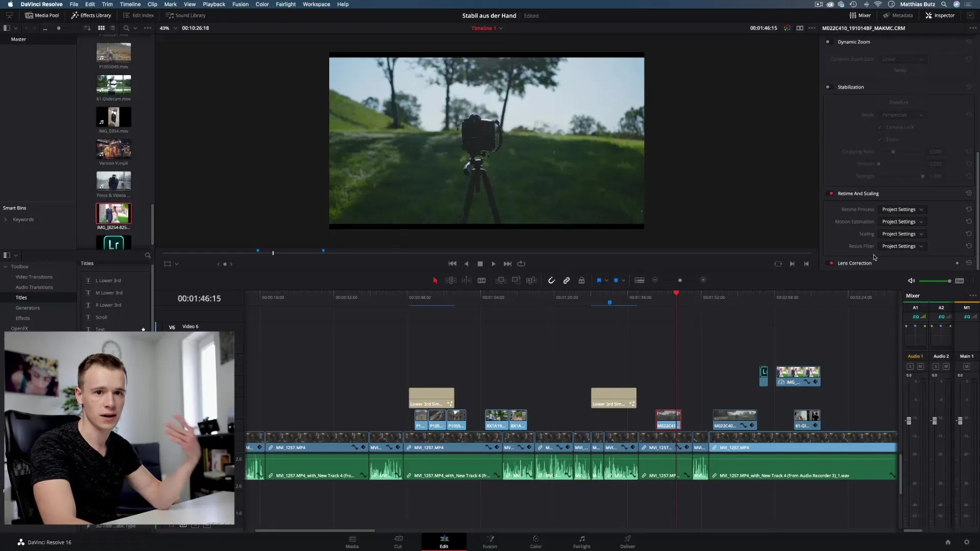Open the Sound Library panel
The height and width of the screenshot is (551, 980).
[185, 15]
